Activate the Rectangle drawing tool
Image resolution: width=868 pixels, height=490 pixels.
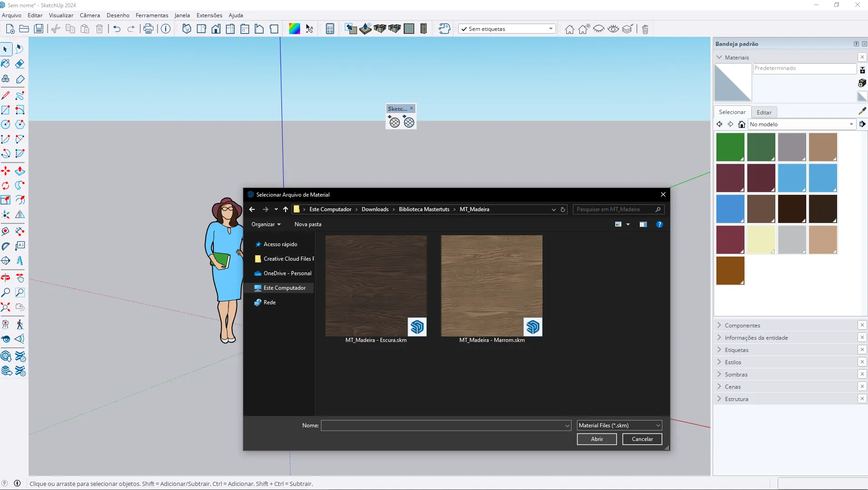pos(5,110)
